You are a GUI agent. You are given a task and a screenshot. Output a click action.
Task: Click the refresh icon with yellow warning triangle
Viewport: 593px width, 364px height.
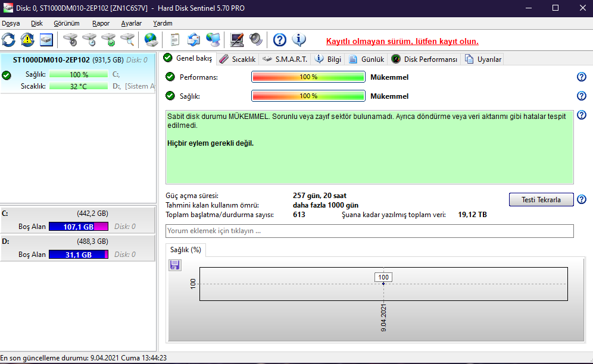(x=27, y=40)
